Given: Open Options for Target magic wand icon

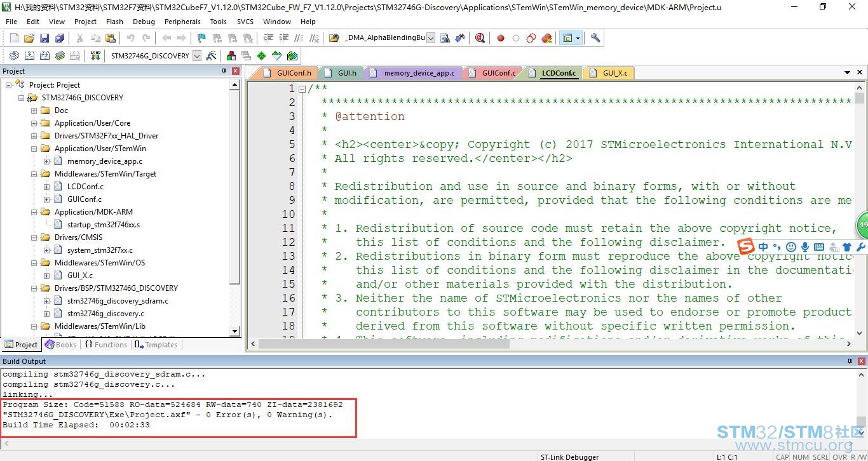Looking at the screenshot, I should tap(212, 56).
